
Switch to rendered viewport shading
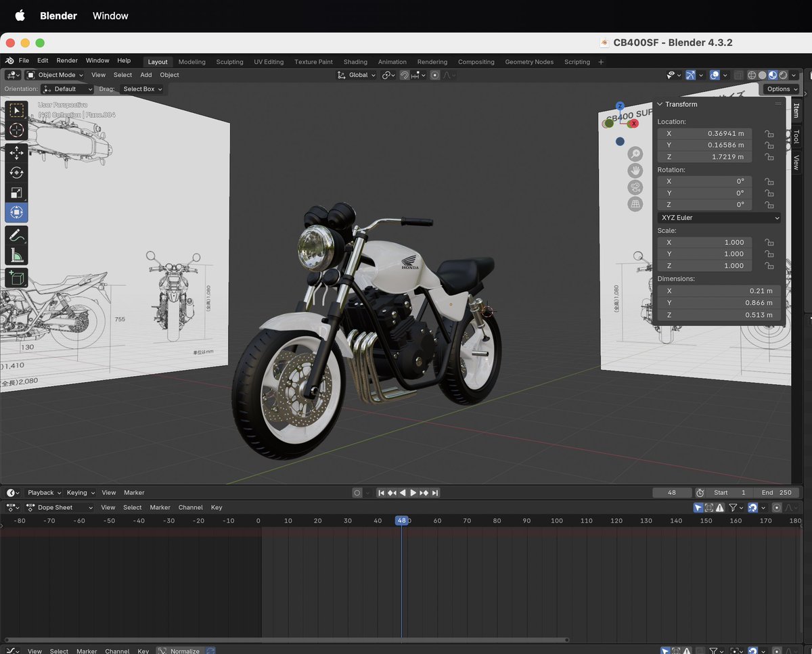pos(783,75)
